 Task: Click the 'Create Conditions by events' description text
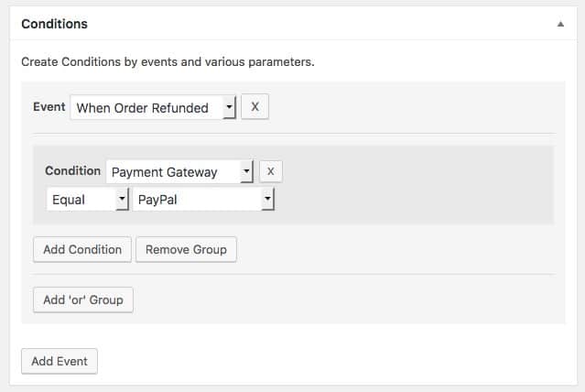(168, 63)
